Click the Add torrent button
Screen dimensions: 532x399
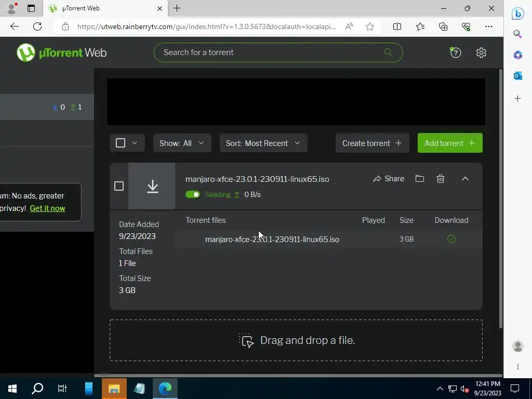click(x=450, y=143)
